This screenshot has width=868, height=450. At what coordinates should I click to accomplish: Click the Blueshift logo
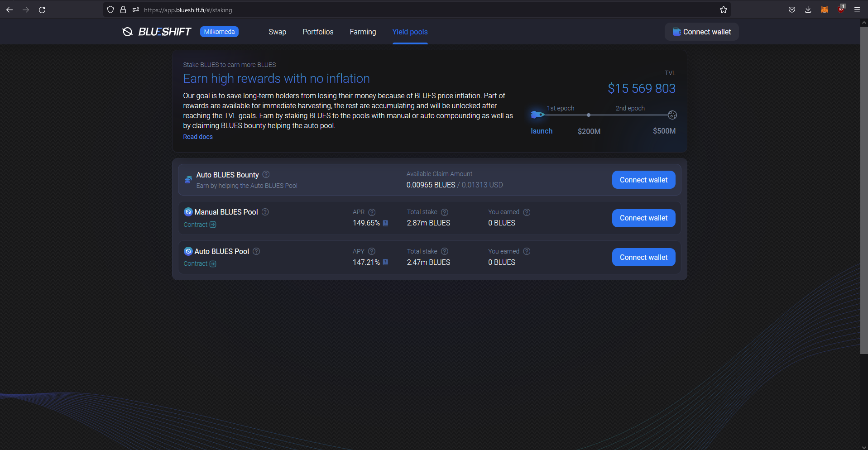(157, 32)
